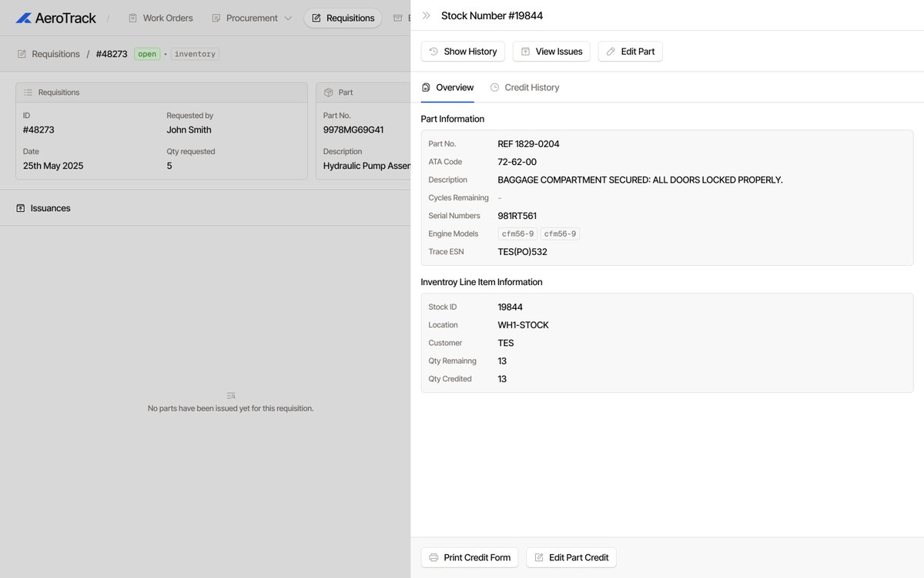Viewport: 924px width, 578px height.
Task: Click the inventory tag badge
Action: click(x=195, y=54)
